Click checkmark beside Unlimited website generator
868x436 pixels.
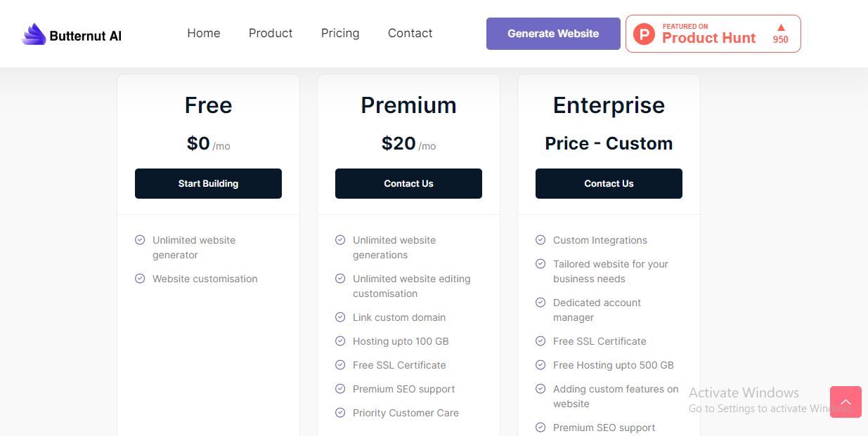[x=140, y=239]
